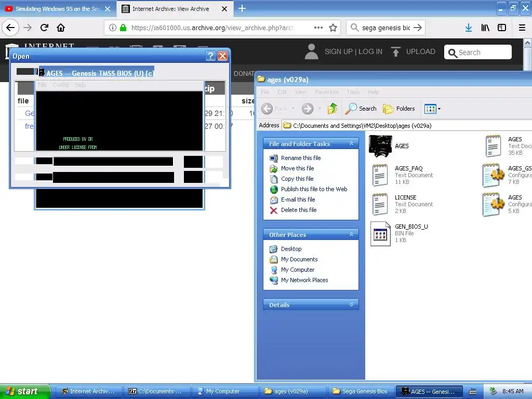Bookmark this page with star icon
This screenshot has width=532, height=399.
[x=333, y=28]
